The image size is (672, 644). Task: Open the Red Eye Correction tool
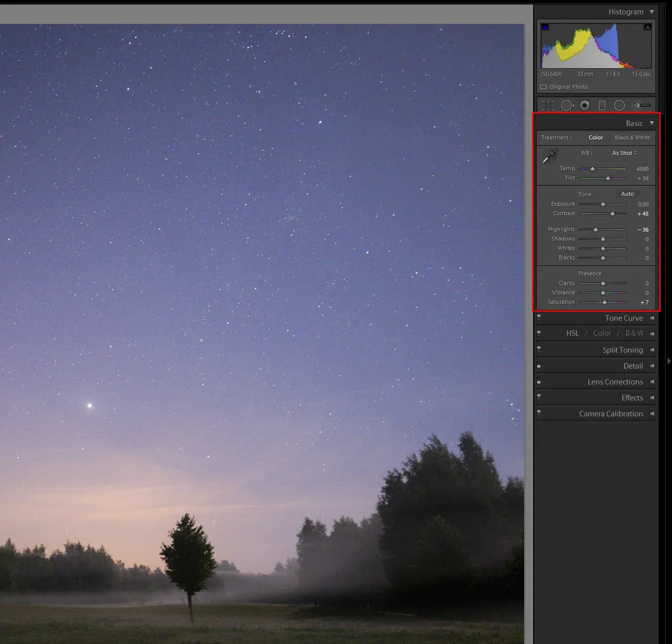click(584, 105)
